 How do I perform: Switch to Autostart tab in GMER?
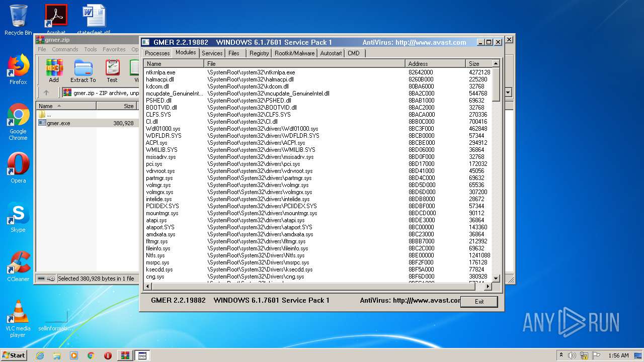coord(331,53)
